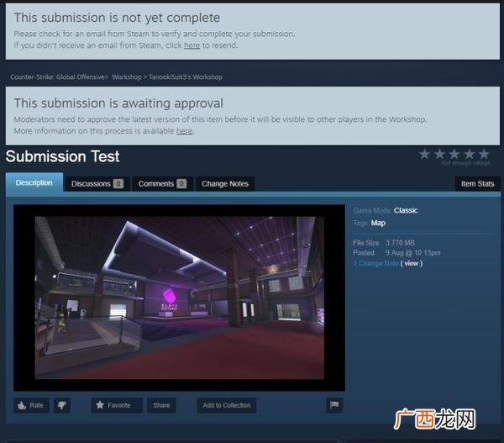The width and height of the screenshot is (504, 443).
Task: Click 'This submission is not yet complete' heading
Action: tap(117, 18)
